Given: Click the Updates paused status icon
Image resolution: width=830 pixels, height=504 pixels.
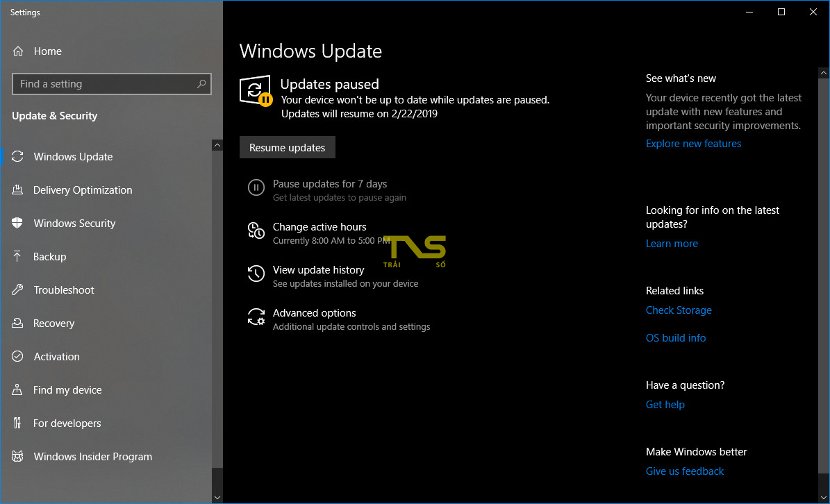Looking at the screenshot, I should coord(256,90).
